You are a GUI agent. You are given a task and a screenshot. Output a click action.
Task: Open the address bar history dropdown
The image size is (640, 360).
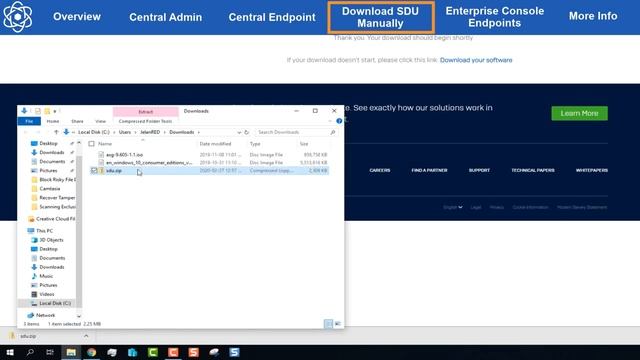[x=239, y=132]
